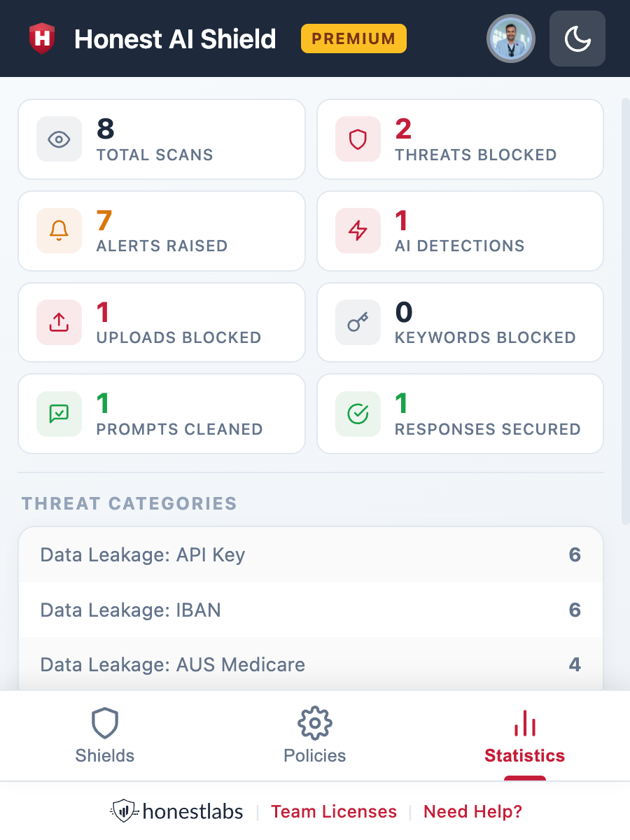Screen dimensions: 630x840
Task: Click the shield icon for Threats Blocked
Action: [x=358, y=139]
